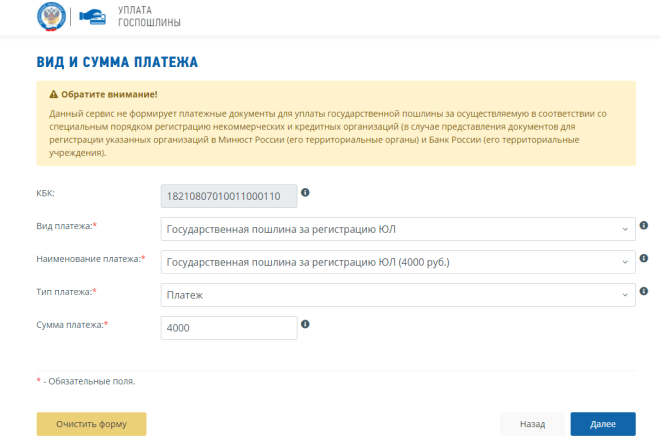This screenshot has height=446, width=660.
Task: Click info icon next to Сумма платежа
Action: [305, 324]
